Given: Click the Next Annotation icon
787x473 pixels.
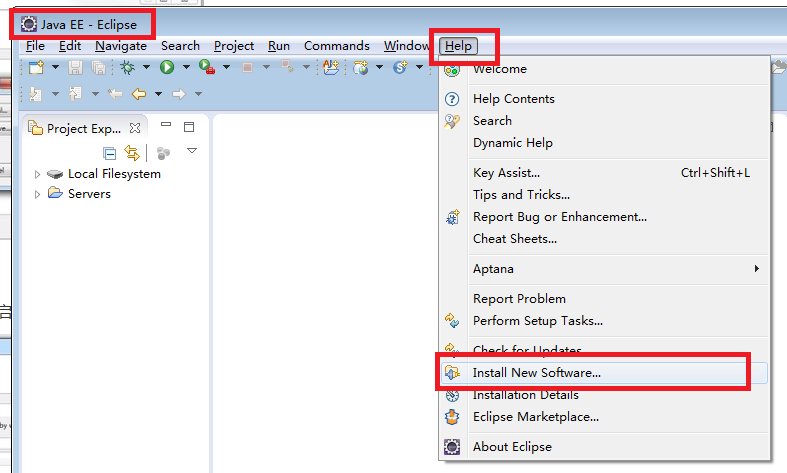Looking at the screenshot, I should pos(36,94).
